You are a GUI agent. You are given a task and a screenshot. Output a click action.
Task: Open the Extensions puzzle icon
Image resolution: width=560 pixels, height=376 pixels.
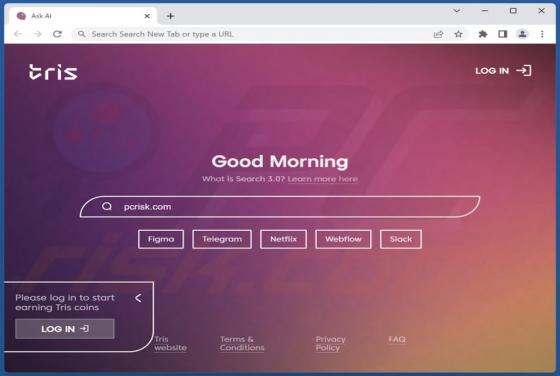(482, 34)
